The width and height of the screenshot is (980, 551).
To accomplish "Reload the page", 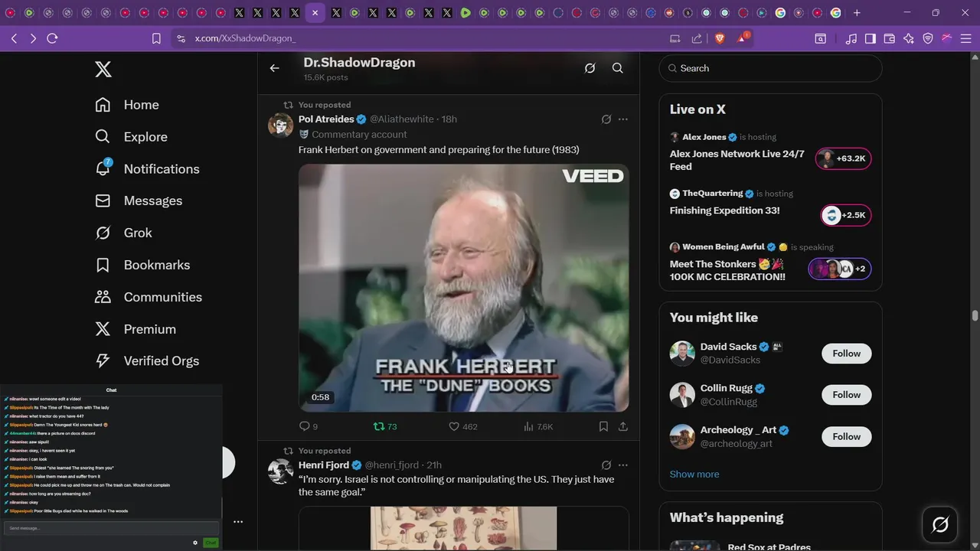I will pos(52,38).
